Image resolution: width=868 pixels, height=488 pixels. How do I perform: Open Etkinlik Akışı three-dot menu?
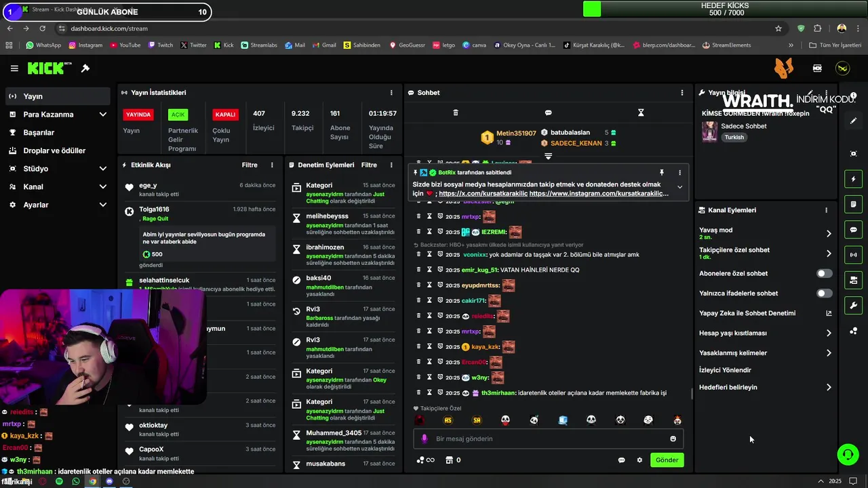click(x=272, y=165)
